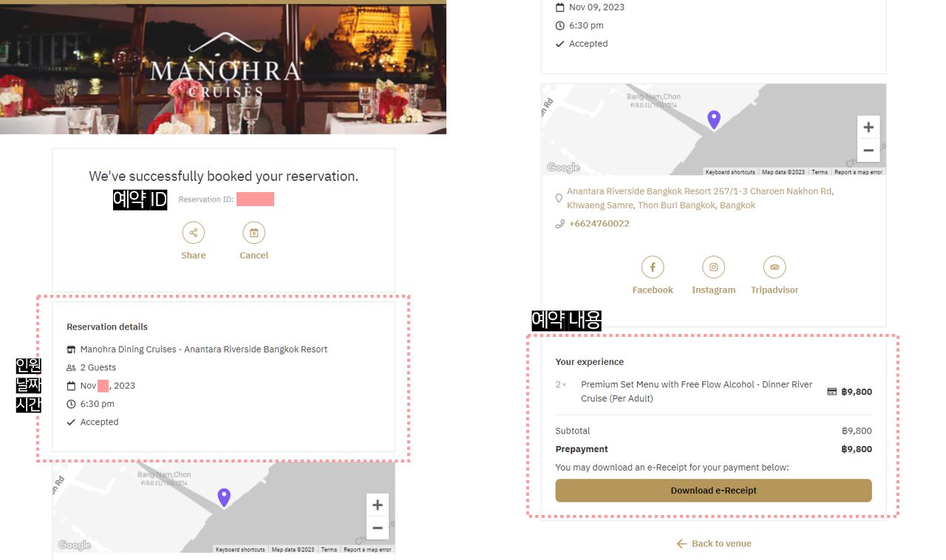This screenshot has width=946, height=560.
Task: Zoom in on the right map
Action: (x=868, y=127)
